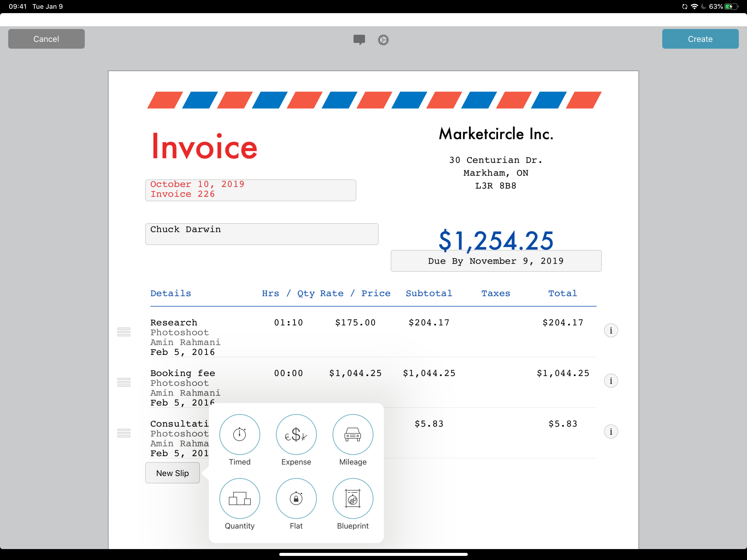Tap the Taxes column header
The width and height of the screenshot is (747, 560).
click(495, 293)
